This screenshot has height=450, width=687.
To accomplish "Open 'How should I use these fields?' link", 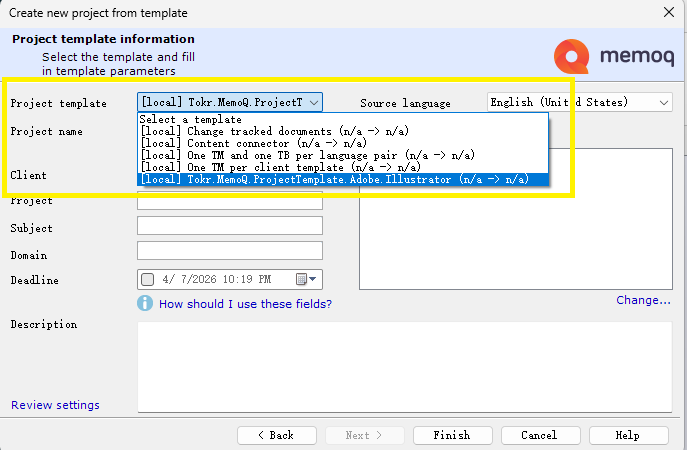I will tap(245, 304).
